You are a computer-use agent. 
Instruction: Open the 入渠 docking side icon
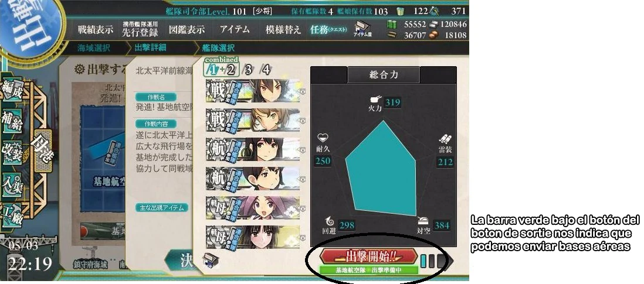click(x=12, y=186)
